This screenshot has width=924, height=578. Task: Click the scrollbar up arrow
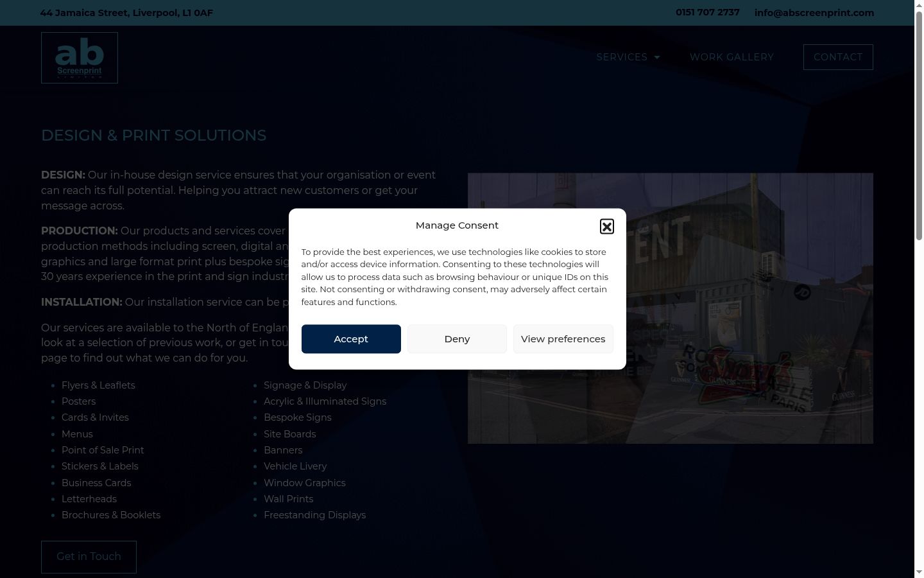tap(919, 5)
